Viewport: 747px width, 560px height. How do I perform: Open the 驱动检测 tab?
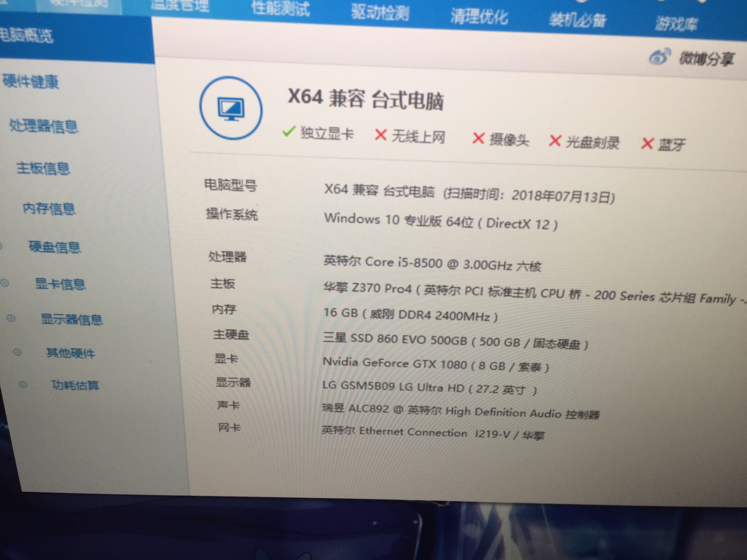[x=380, y=13]
